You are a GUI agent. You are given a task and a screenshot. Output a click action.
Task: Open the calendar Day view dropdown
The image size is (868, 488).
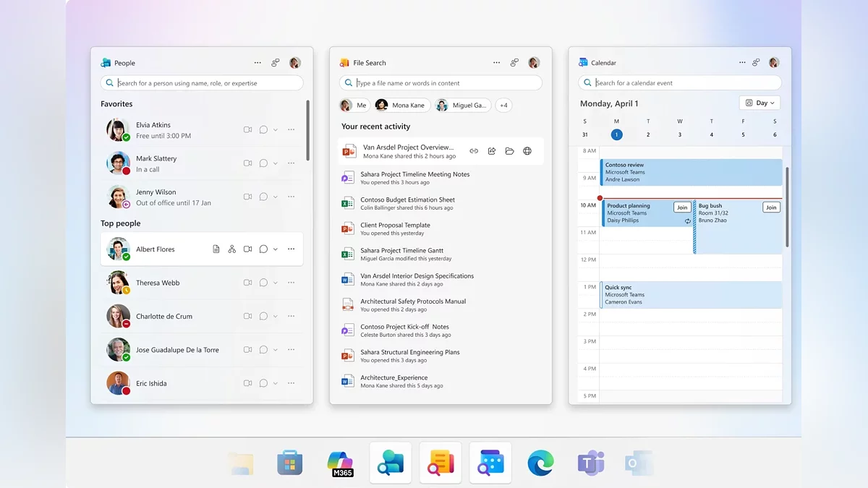(759, 103)
